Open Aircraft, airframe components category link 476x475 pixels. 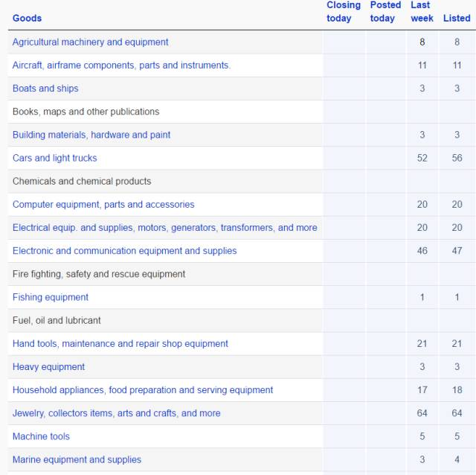(x=121, y=66)
